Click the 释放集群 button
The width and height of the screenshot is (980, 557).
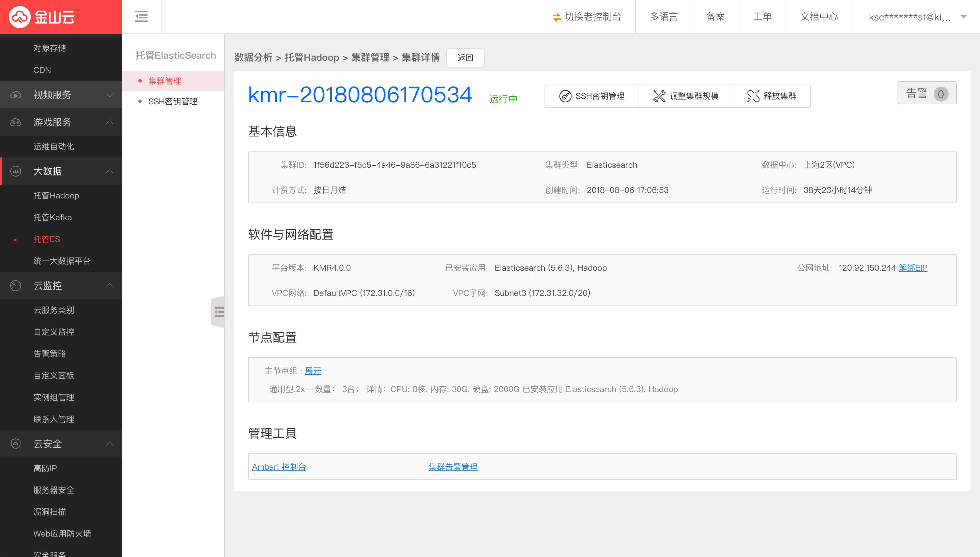(x=771, y=96)
